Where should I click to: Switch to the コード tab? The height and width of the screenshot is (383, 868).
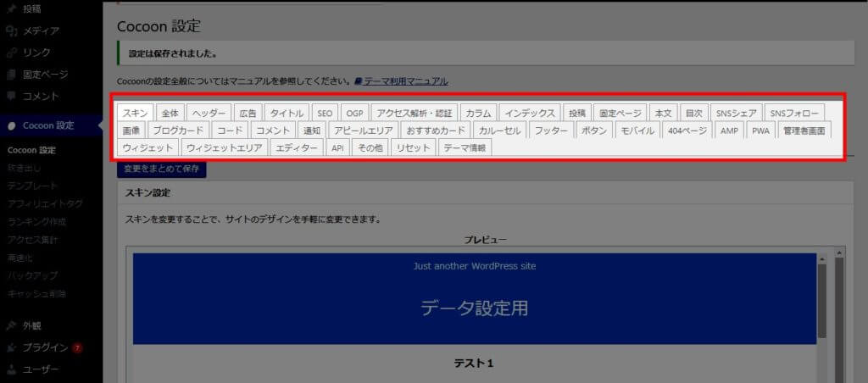[230, 130]
